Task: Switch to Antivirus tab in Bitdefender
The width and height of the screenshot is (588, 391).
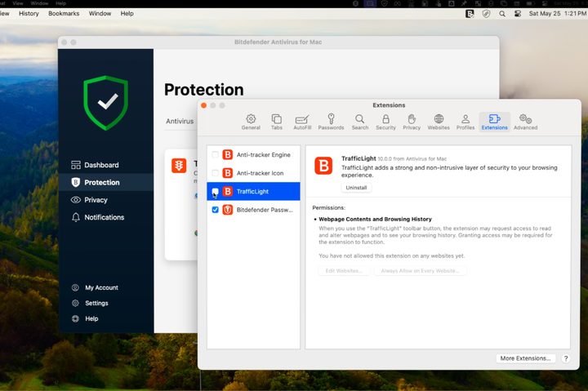Action: 180,121
